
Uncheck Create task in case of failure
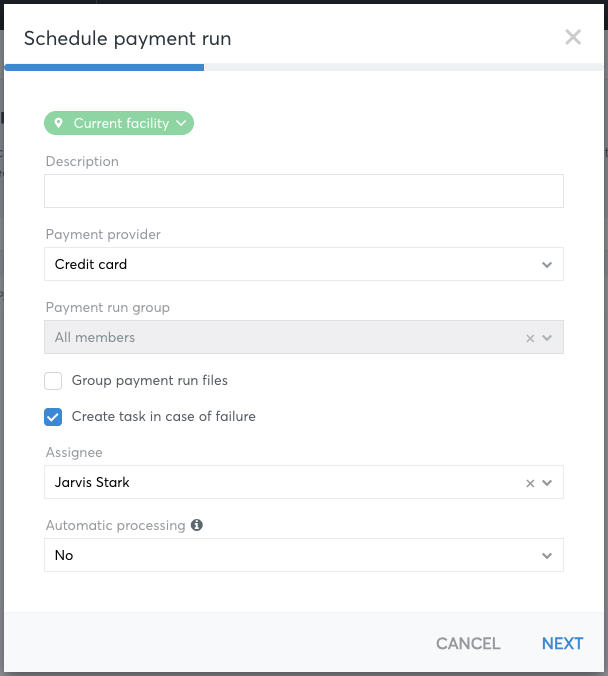[x=53, y=417]
